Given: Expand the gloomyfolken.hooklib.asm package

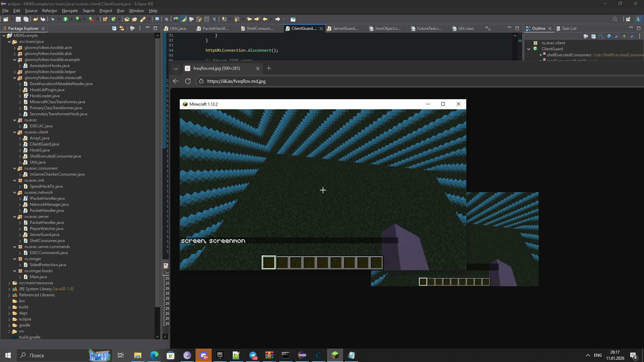Looking at the screenshot, I should pos(15,48).
